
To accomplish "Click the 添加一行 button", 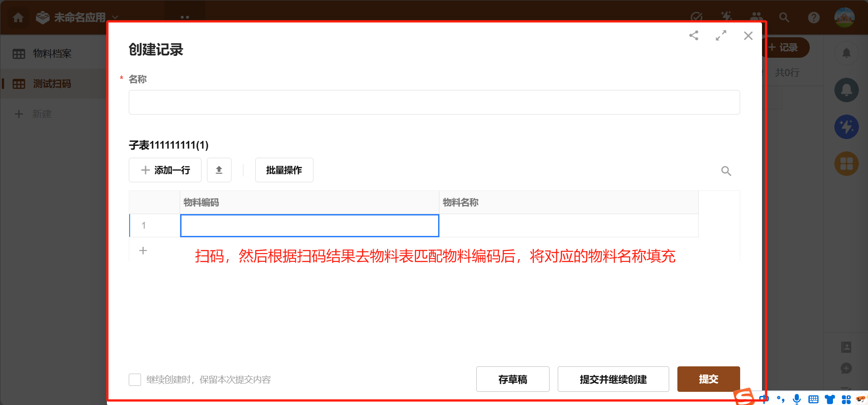I will coord(165,170).
